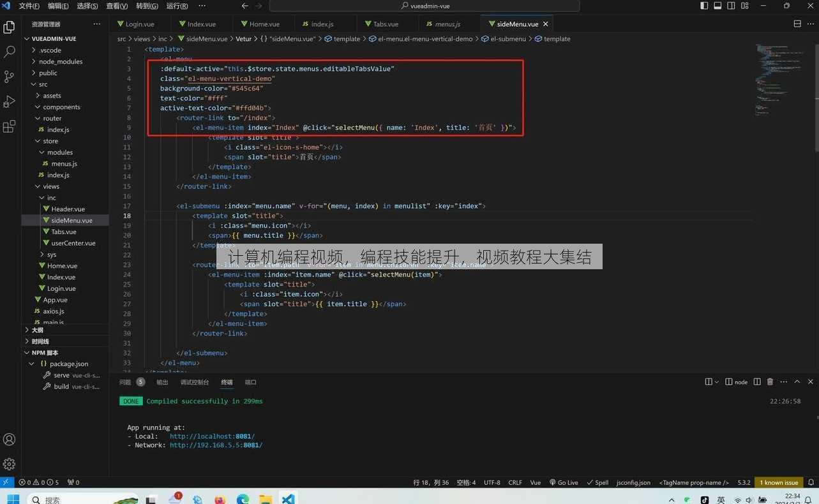Select Vue language mode in status bar
Image resolution: width=819 pixels, height=504 pixels.
click(536, 482)
